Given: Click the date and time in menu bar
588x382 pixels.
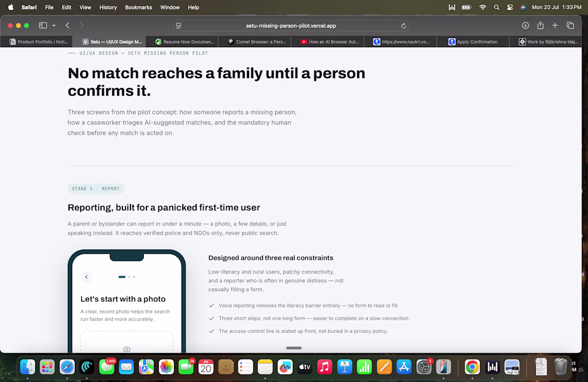Looking at the screenshot, I should tap(556, 7).
